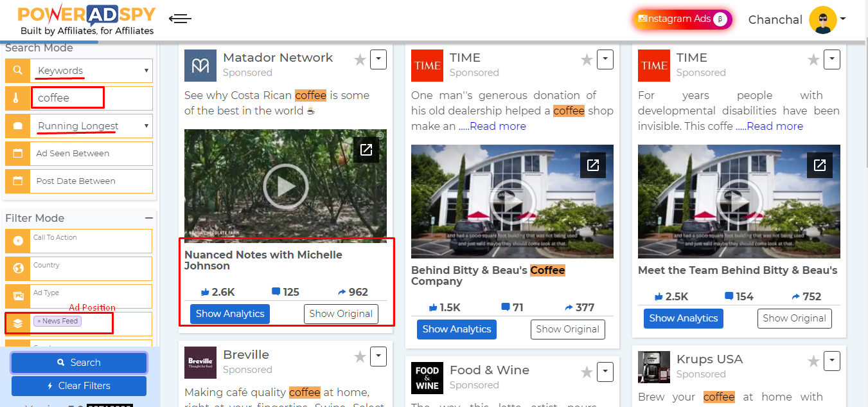This screenshot has height=407, width=868.
Task: Click the Breville page logo
Action: (x=200, y=363)
